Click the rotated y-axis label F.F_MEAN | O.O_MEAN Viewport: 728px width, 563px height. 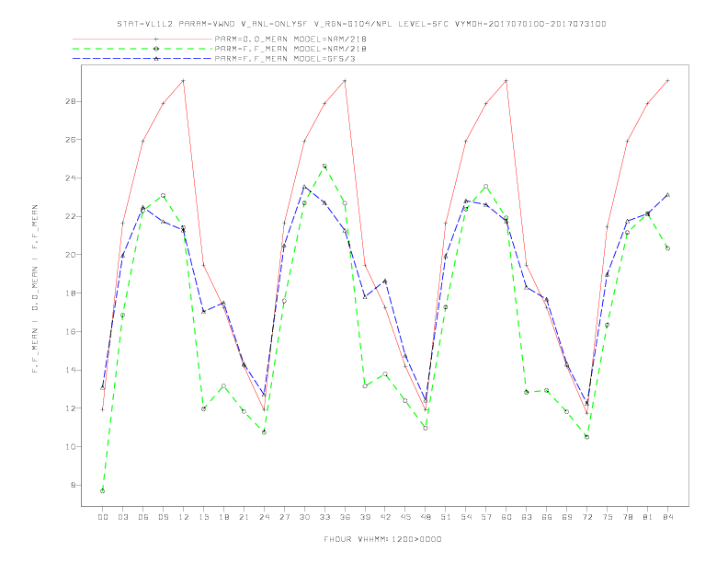pos(35,289)
